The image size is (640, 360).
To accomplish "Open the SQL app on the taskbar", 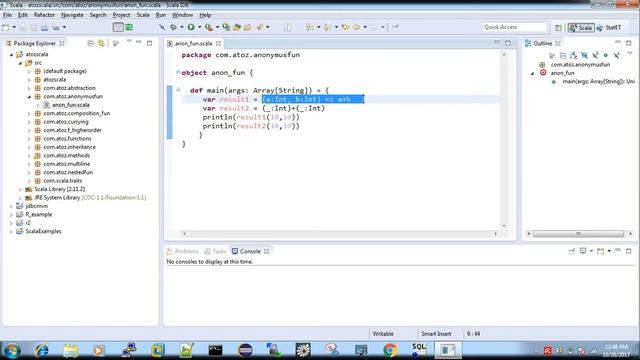I will [419, 350].
